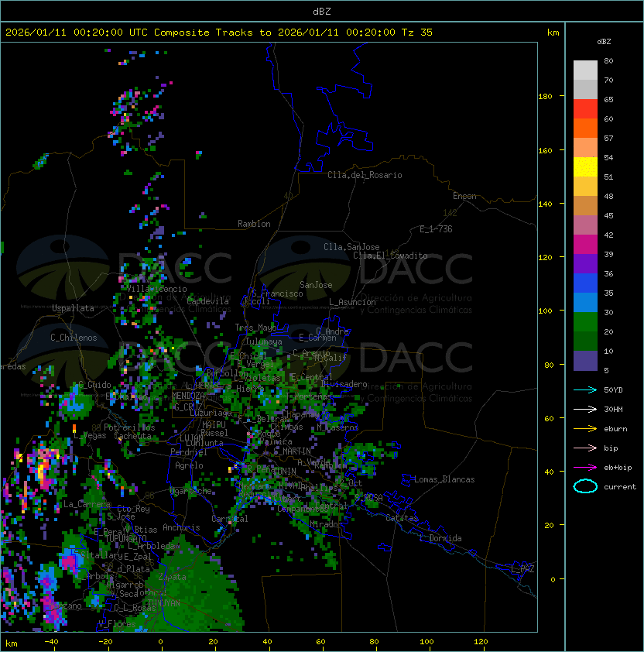Image resolution: width=644 pixels, height=652 pixels.
Task: Select the Divisadero label
Action: pos(344,384)
